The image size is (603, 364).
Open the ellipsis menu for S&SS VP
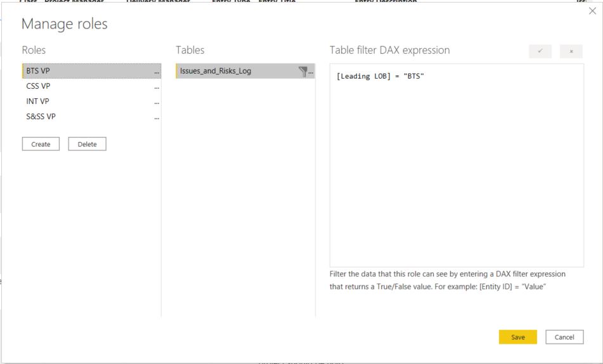click(157, 118)
